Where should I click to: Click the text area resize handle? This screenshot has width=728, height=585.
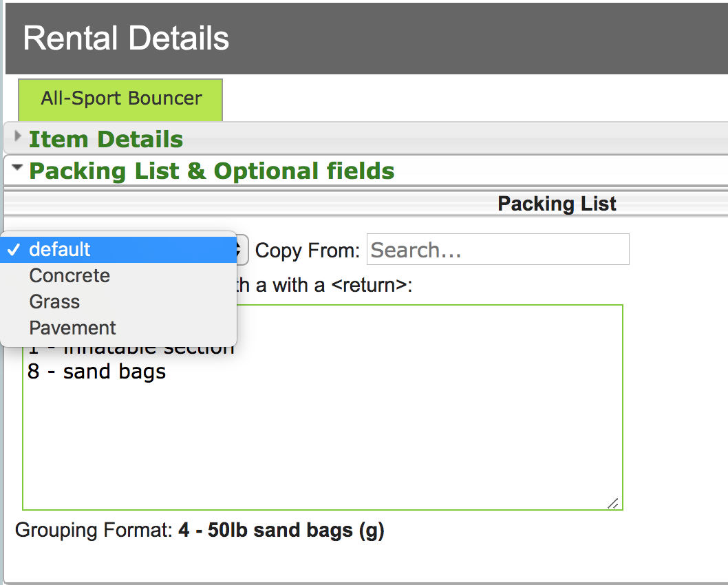point(613,503)
